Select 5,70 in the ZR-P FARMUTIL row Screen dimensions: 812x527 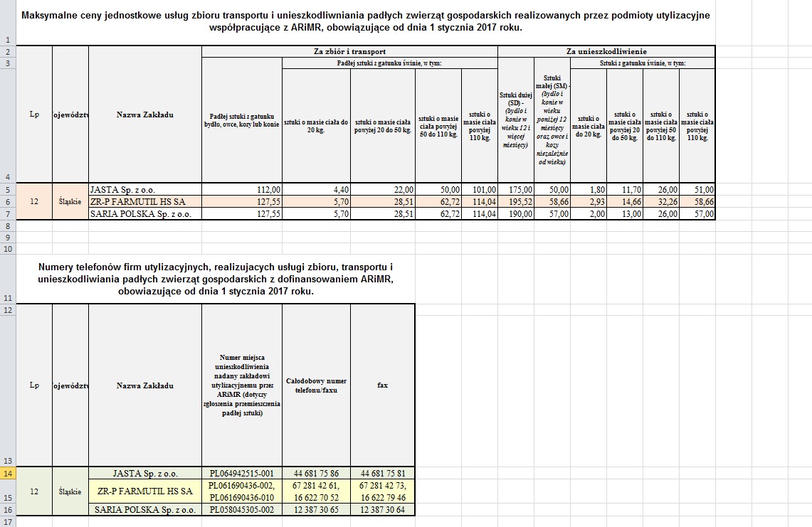(x=317, y=201)
